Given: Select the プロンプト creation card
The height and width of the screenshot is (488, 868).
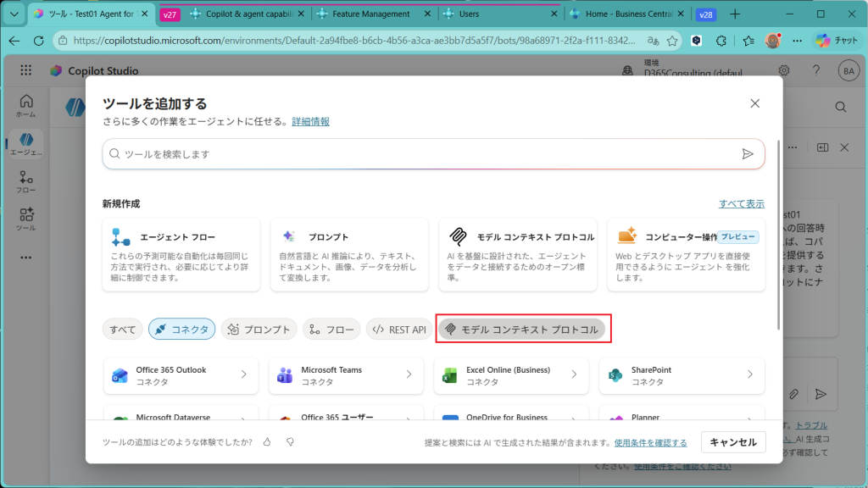Looking at the screenshot, I should pyautogui.click(x=349, y=254).
